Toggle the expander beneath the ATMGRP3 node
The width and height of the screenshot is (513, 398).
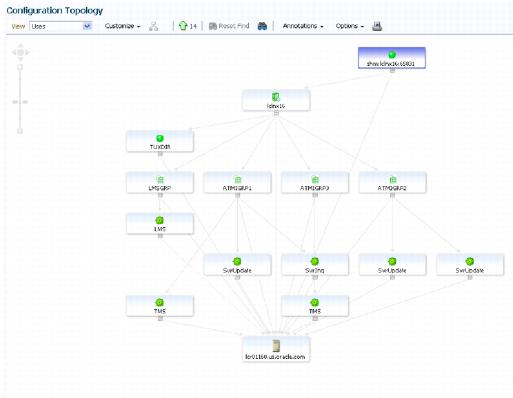315,195
